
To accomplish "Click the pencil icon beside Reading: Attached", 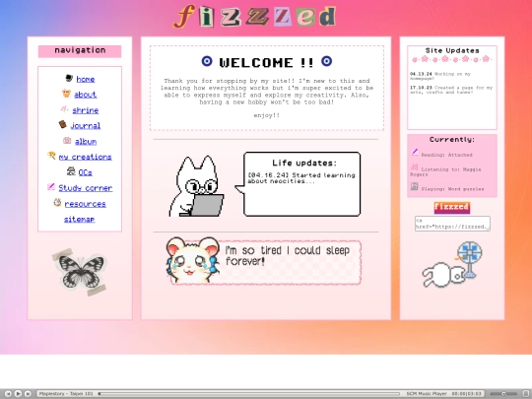I will (x=415, y=153).
